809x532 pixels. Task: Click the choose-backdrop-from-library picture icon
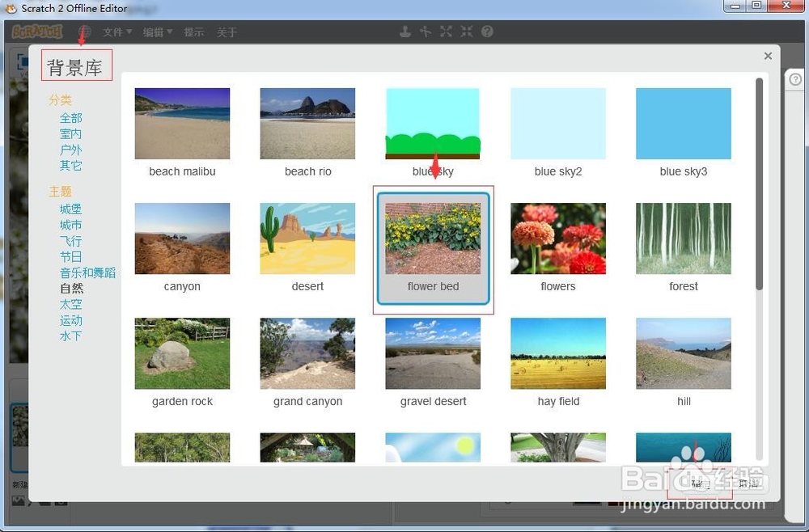[x=18, y=500]
